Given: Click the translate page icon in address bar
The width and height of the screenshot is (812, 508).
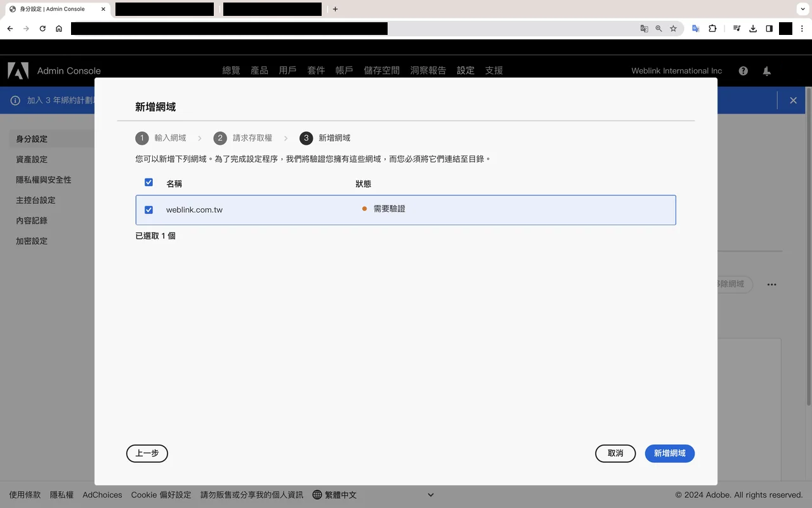Looking at the screenshot, I should (x=644, y=29).
